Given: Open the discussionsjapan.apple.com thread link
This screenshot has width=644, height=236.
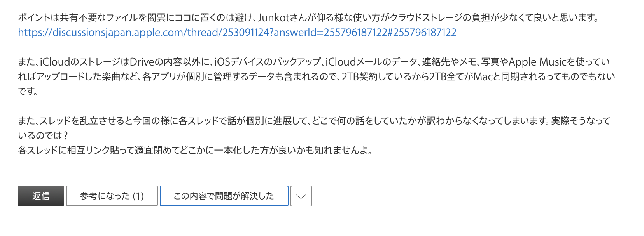Looking at the screenshot, I should tap(237, 33).
